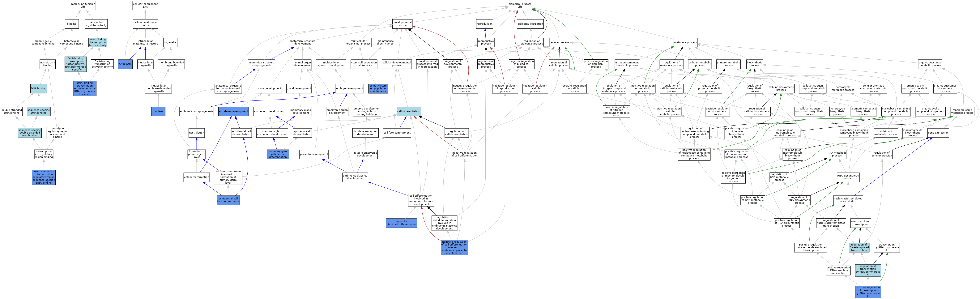Select the 'nucleic acid binding' node

click(x=48, y=64)
